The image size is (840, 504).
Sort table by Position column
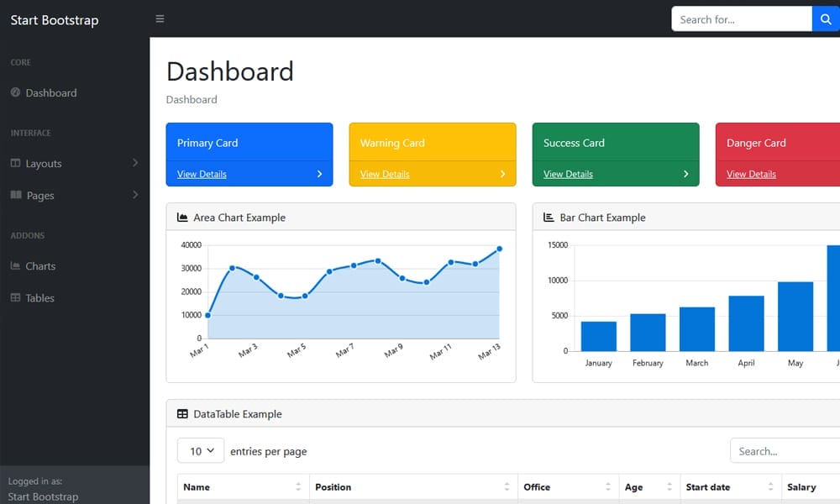click(507, 487)
